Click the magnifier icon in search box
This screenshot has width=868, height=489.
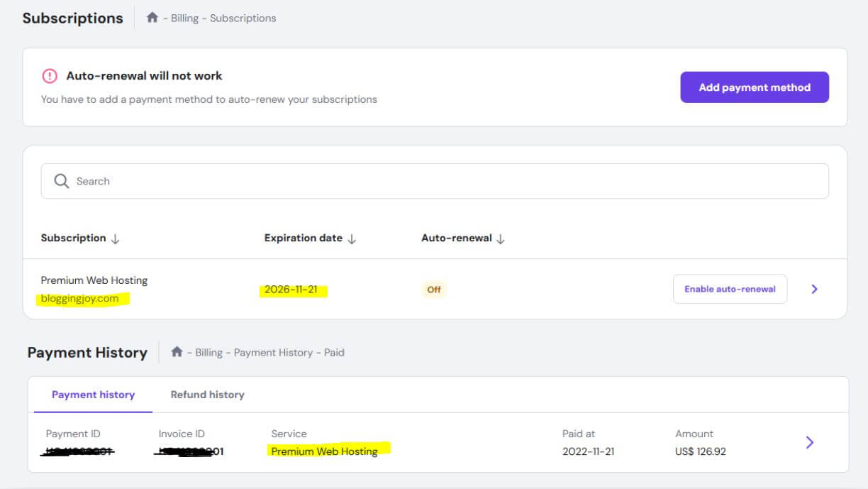(62, 182)
